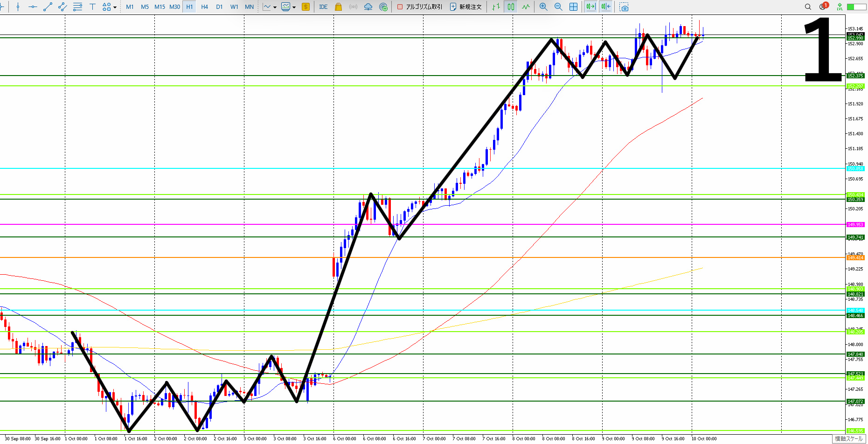Click the 8 Oct 00:00 time label

click(x=524, y=438)
